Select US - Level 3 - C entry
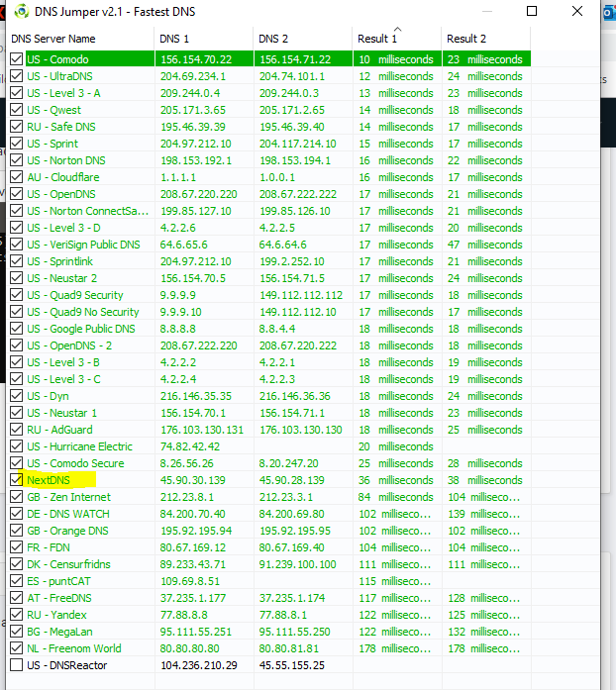This screenshot has width=616, height=690. [63, 379]
